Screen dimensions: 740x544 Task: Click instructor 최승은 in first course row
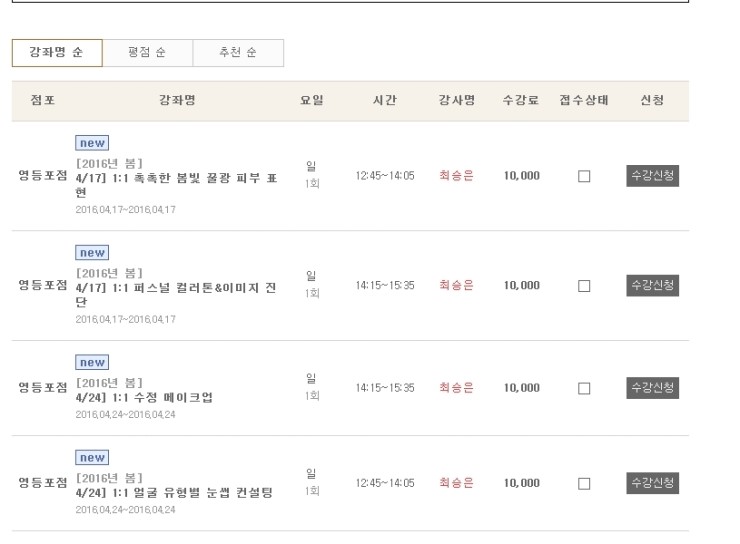click(456, 176)
